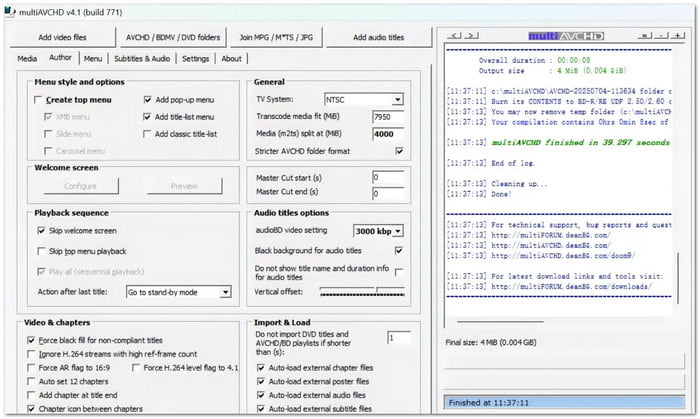The height and width of the screenshot is (419, 700).
Task: Click the multiAVCHD app icon in title bar
Action: 9,12
